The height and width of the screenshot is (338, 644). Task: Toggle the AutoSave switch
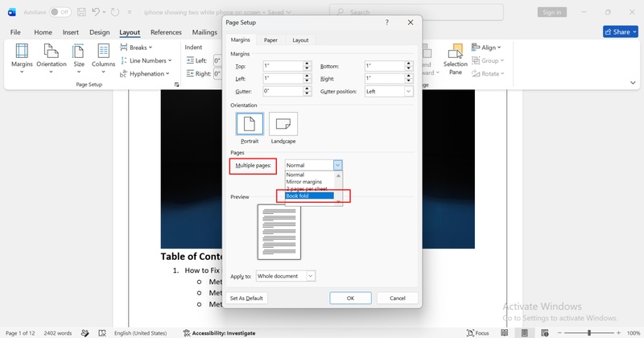click(60, 12)
